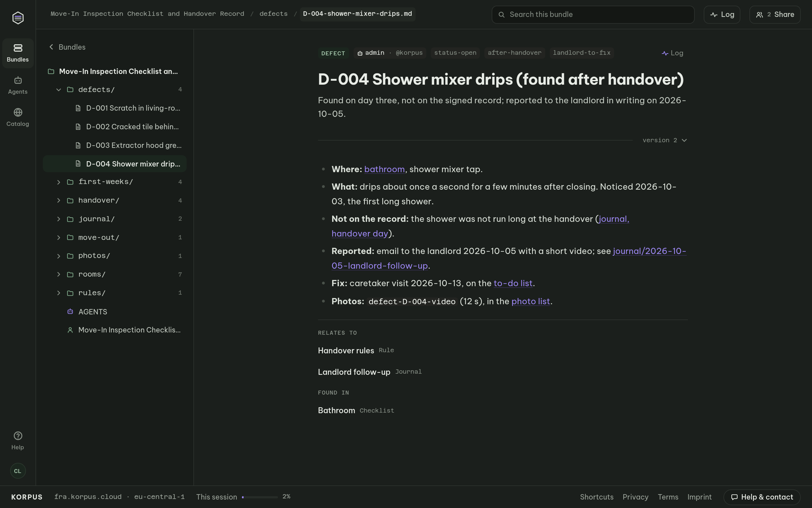Open the Handover rules related item
812x508 pixels.
pyautogui.click(x=346, y=351)
